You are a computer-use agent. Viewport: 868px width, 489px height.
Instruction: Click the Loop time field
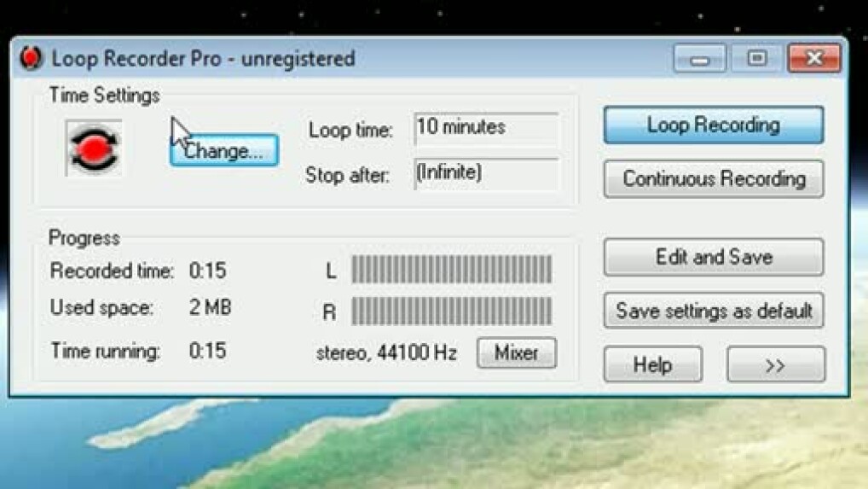pyautogui.click(x=486, y=128)
